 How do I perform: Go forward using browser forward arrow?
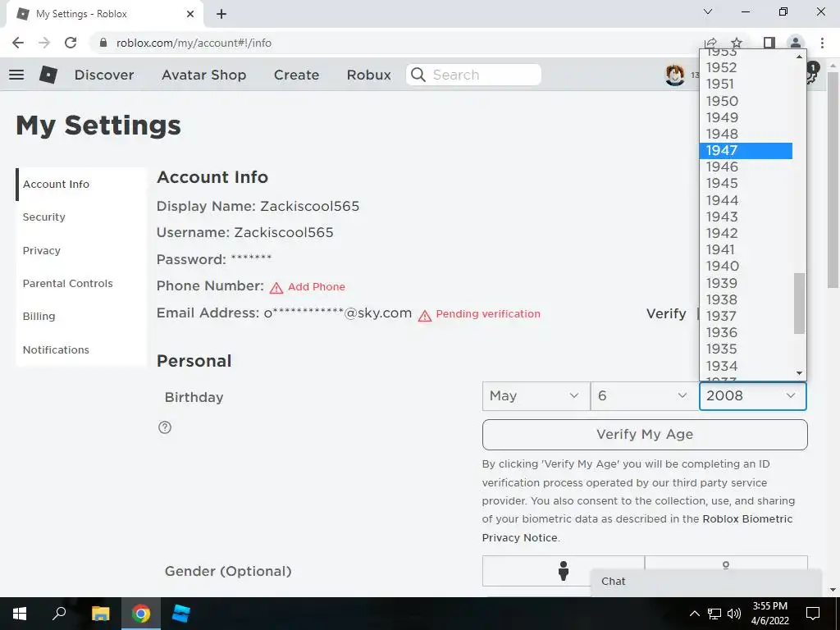(44, 43)
